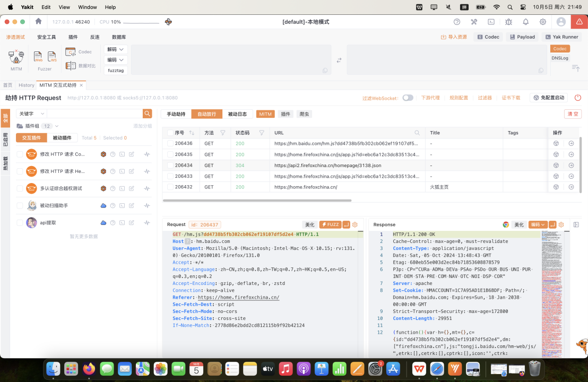Screen dimensions: 588x382
Task: Click the red power stop icon
Action: pos(578,98)
